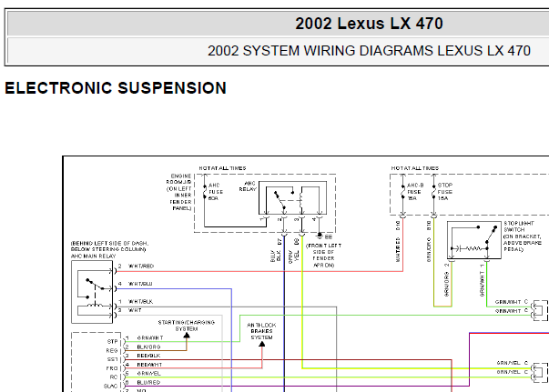Click the "BLK/ORG" wire label
The height and width of the screenshot is (392, 549).
click(148, 347)
